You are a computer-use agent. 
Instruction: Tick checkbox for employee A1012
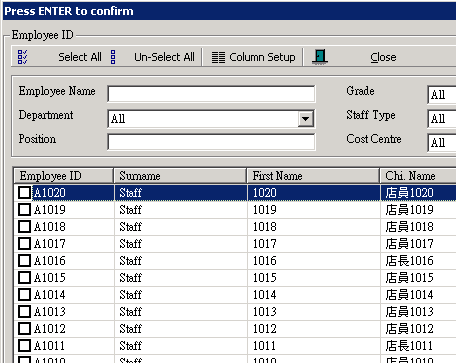pos(24,329)
